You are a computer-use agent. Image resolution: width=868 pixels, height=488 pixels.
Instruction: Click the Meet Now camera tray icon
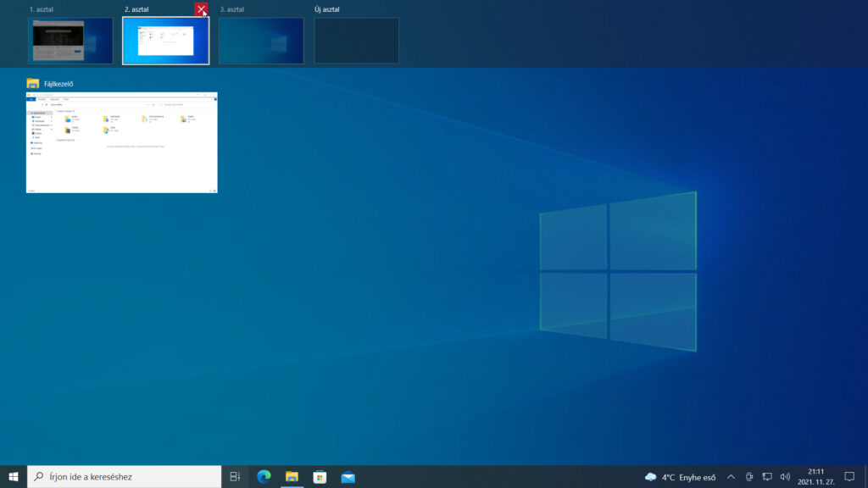tap(749, 477)
